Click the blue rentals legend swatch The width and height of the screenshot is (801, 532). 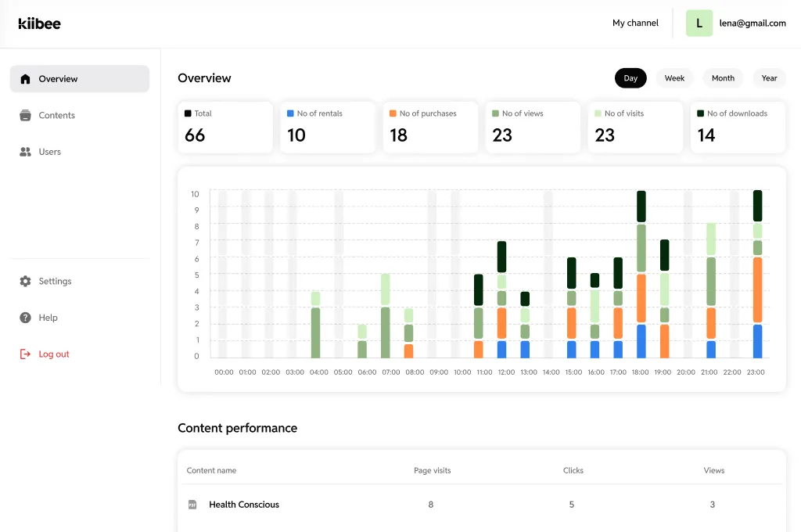coord(290,113)
